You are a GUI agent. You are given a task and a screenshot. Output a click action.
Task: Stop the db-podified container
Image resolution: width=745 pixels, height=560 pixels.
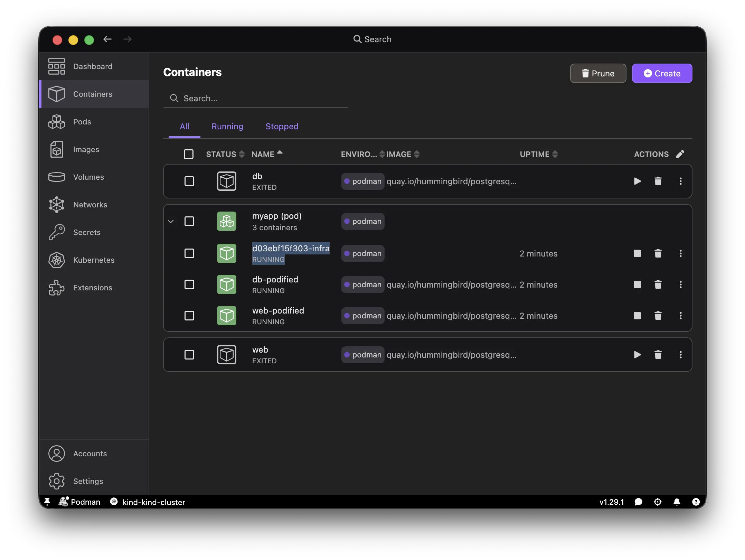[x=638, y=284]
